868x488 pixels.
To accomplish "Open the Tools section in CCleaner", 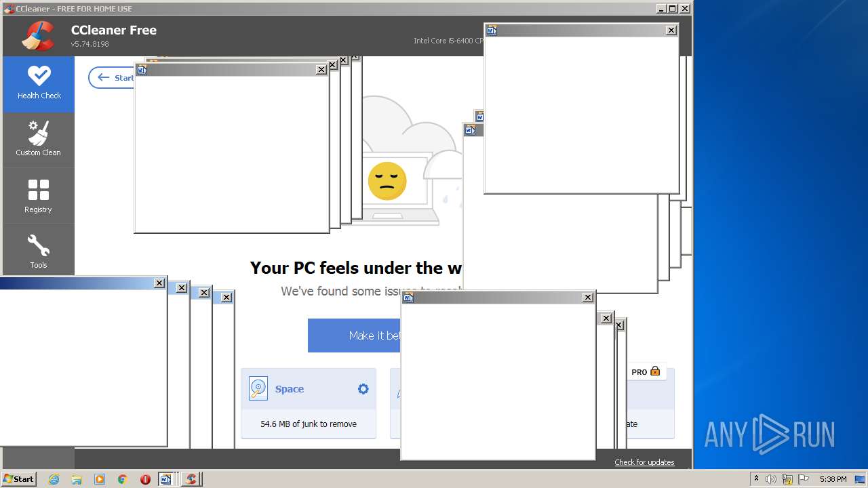I will (x=39, y=251).
